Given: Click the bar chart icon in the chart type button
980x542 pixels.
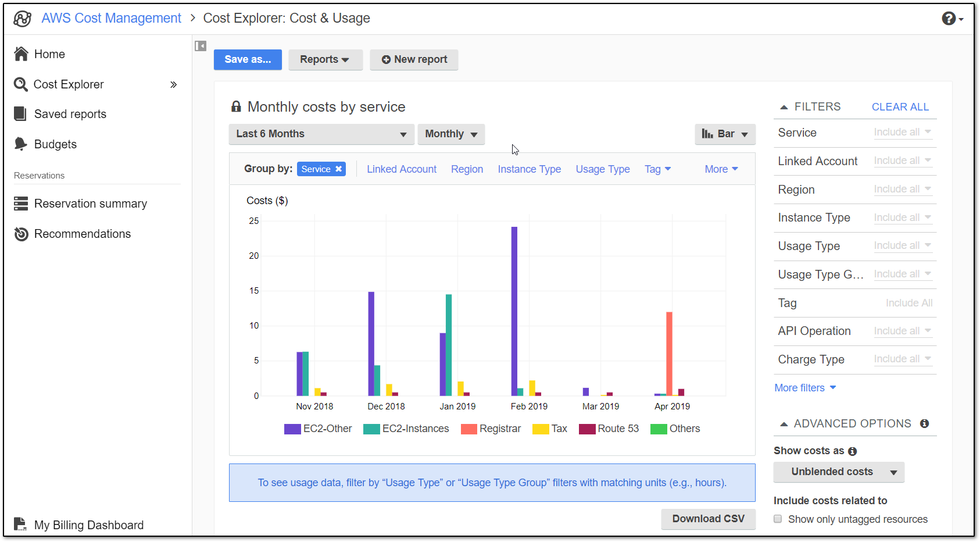Looking at the screenshot, I should pos(707,134).
